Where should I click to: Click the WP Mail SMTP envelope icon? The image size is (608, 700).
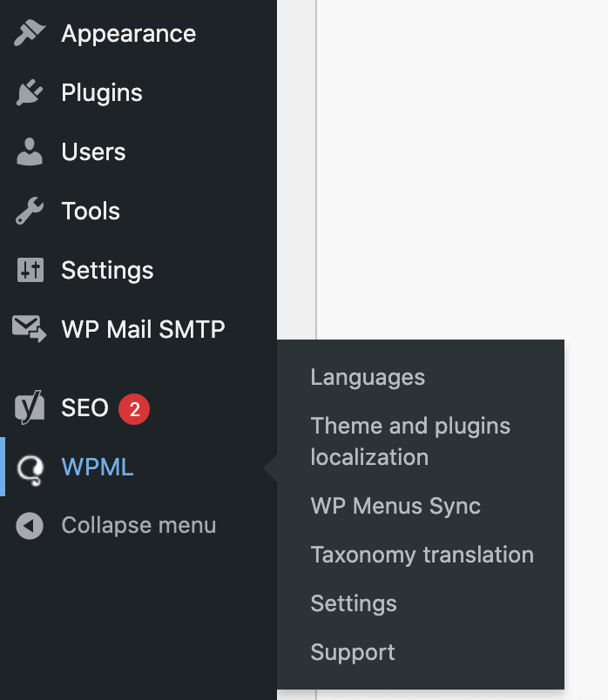tap(30, 329)
